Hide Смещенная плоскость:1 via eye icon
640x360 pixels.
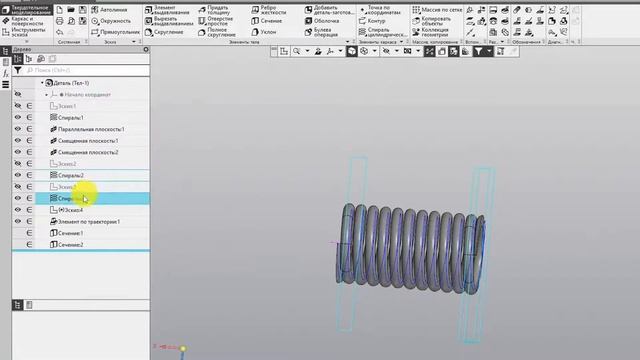(x=18, y=140)
